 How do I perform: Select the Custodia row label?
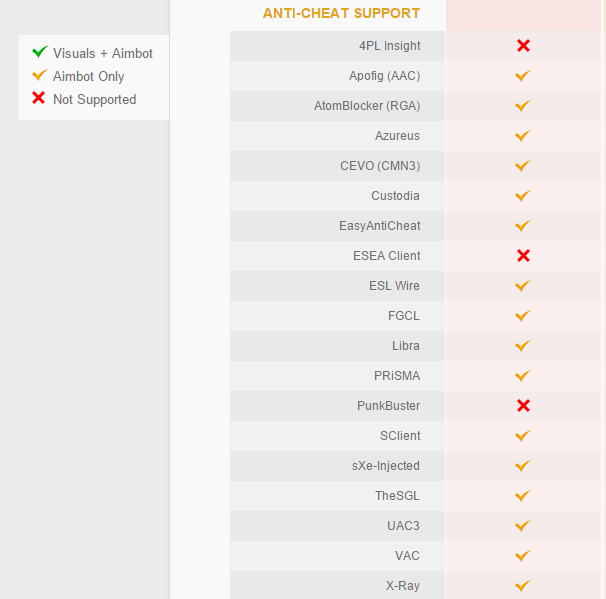(395, 196)
